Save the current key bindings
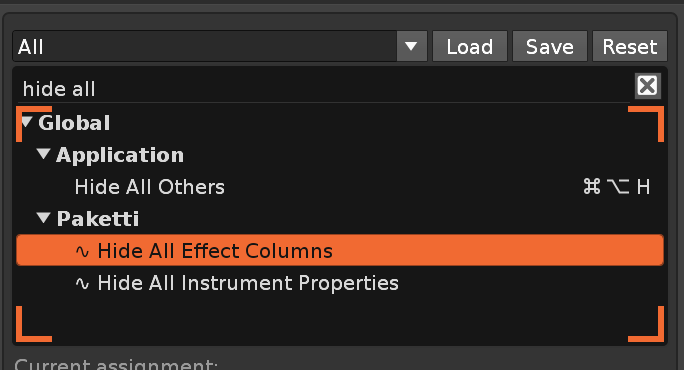 550,46
